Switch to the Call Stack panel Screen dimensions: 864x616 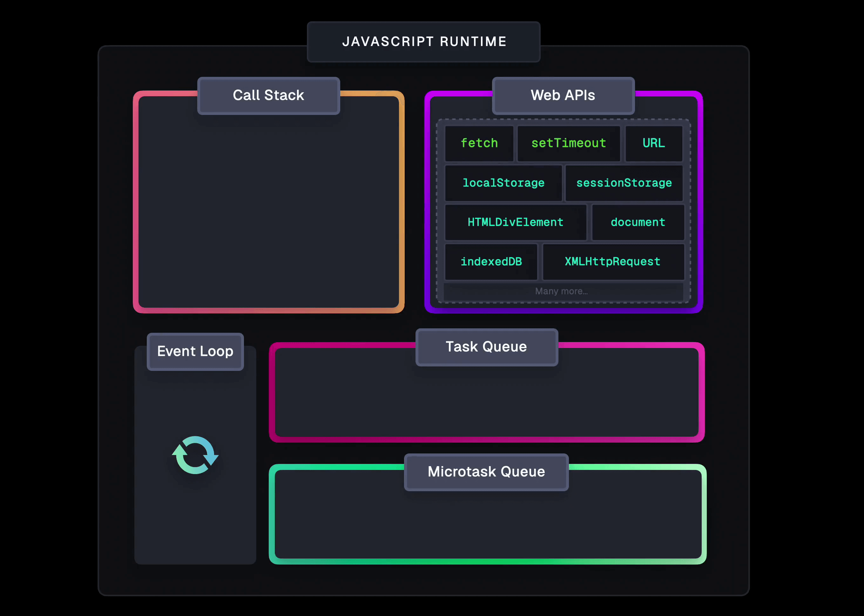(x=268, y=95)
